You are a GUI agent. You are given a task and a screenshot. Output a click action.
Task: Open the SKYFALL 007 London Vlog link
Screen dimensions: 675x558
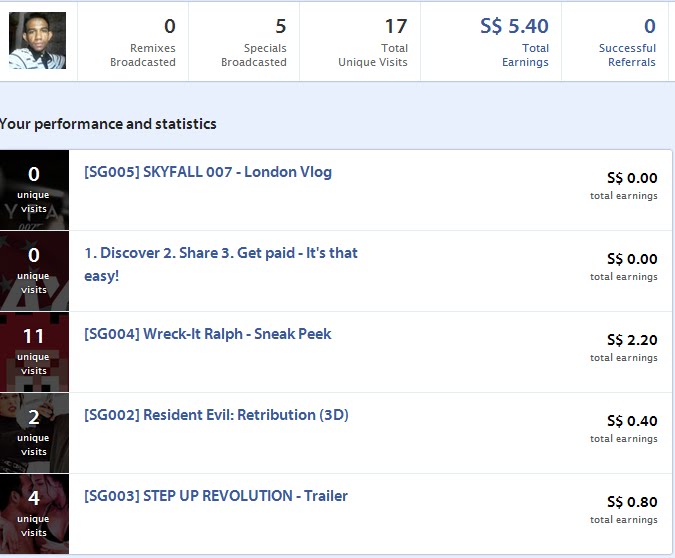208,172
